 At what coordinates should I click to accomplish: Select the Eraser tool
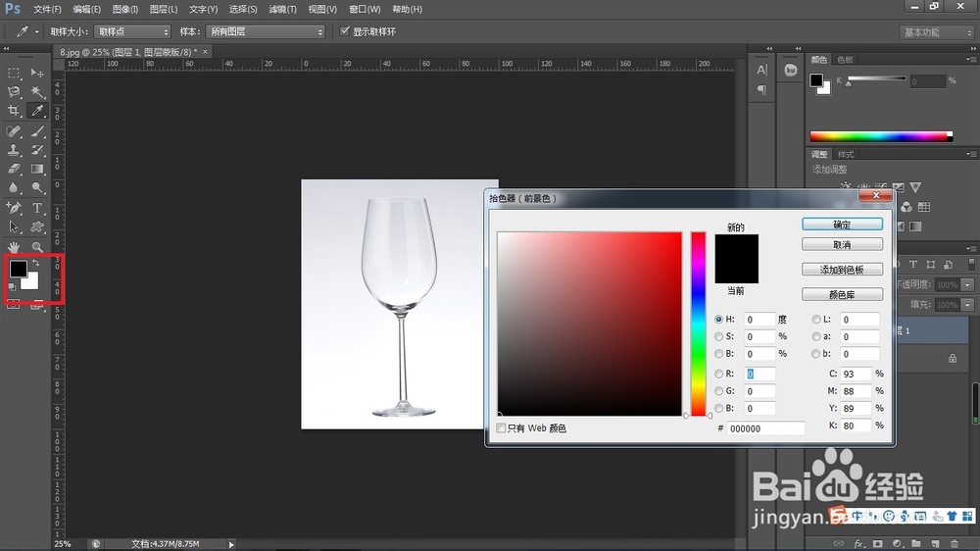point(14,169)
